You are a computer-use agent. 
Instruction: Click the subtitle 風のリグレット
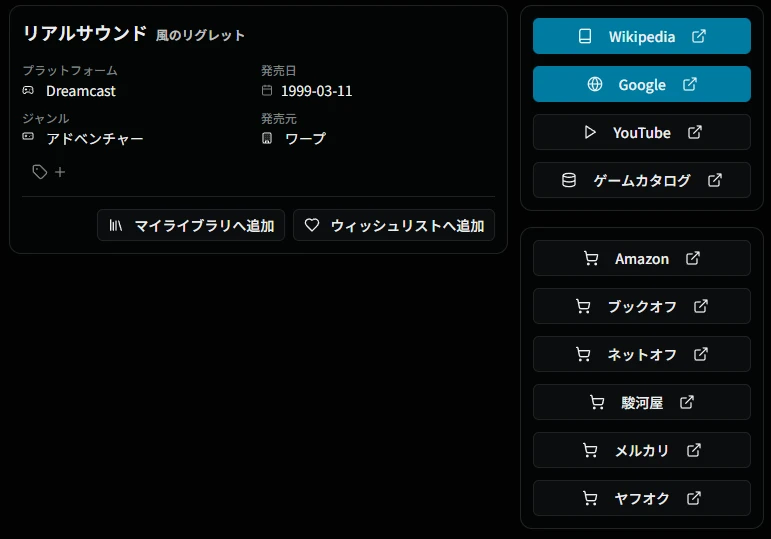[x=200, y=35]
